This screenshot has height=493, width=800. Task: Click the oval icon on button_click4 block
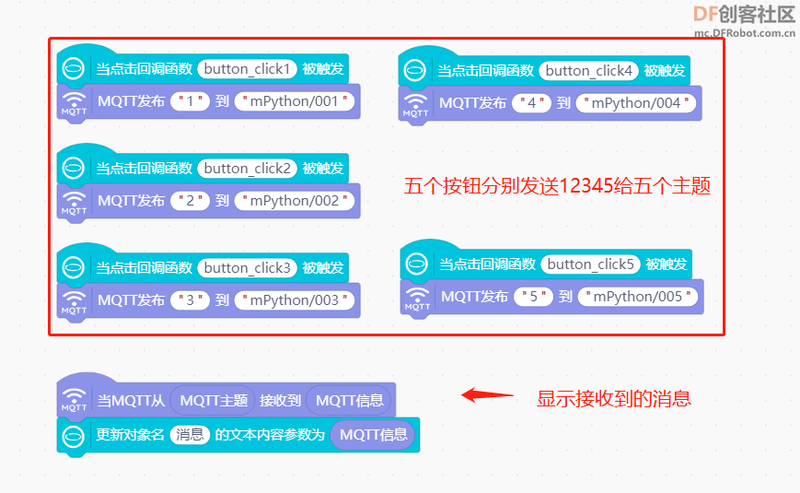[414, 70]
